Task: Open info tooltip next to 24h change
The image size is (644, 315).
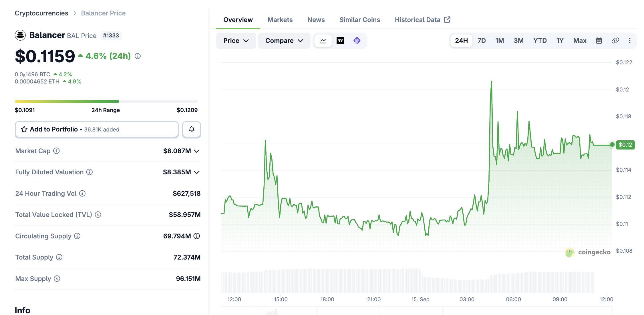Action: [x=138, y=56]
